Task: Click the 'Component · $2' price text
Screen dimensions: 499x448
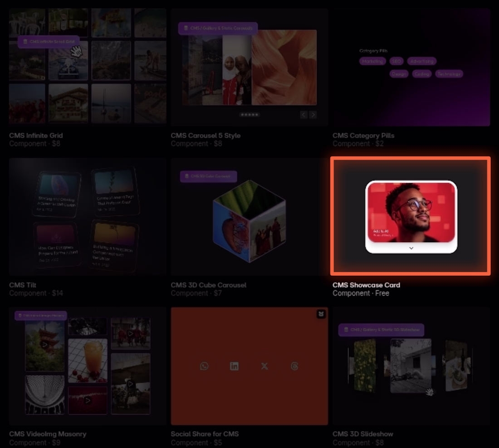Action: click(x=358, y=144)
